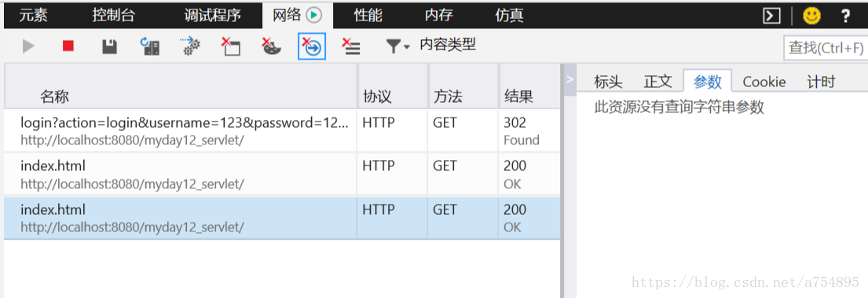The height and width of the screenshot is (298, 868).
Task: Toggle always refresh from server icon
Action: [x=149, y=46]
